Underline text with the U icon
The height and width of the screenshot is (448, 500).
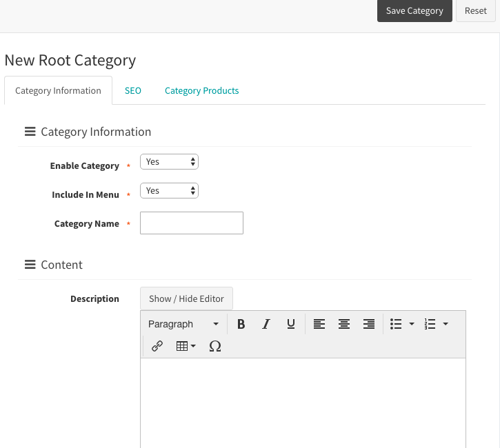tap(291, 324)
